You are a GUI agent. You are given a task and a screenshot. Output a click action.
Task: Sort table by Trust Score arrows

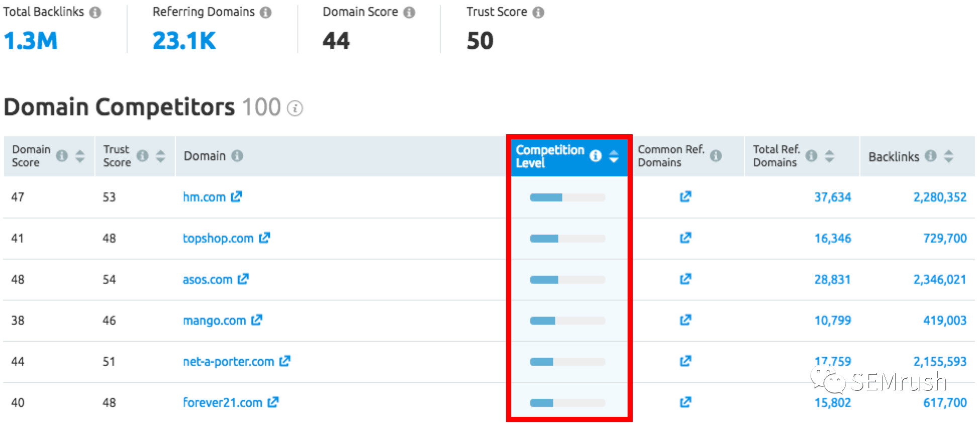[160, 156]
